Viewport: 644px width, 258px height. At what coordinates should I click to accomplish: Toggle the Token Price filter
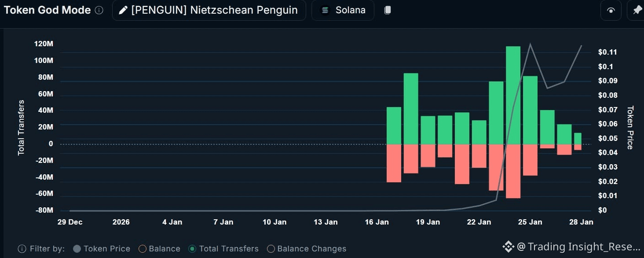pos(77,249)
